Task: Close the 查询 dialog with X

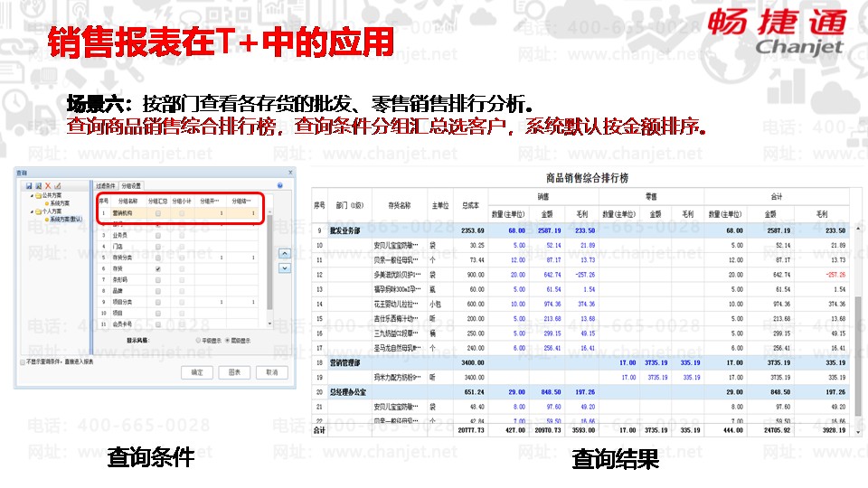Action: coord(290,173)
